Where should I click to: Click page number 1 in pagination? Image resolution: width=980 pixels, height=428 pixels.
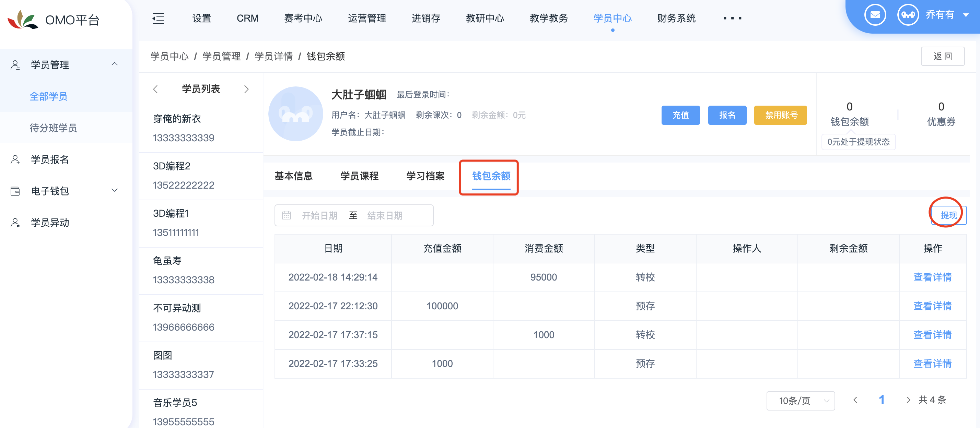pos(882,400)
